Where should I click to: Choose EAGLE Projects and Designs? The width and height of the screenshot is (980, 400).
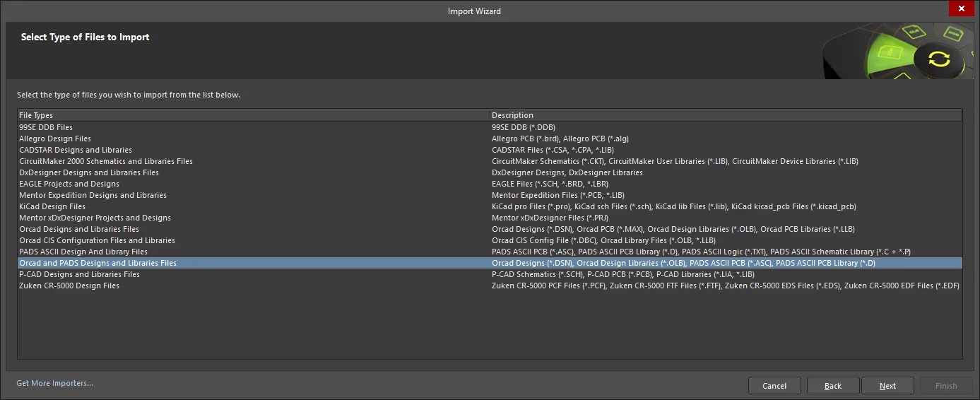click(490, 184)
